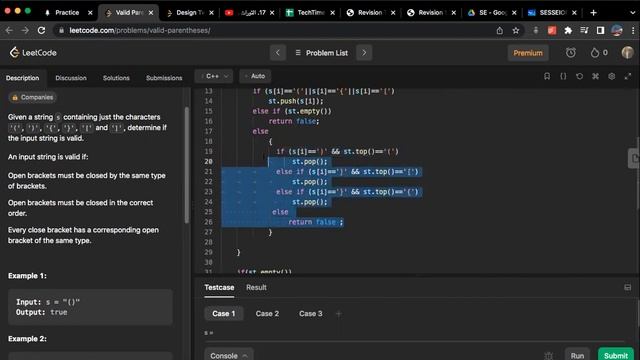Toggle the browser side panel icon
Image resolution: width=640 pixels, height=360 pixels.
(600, 30)
